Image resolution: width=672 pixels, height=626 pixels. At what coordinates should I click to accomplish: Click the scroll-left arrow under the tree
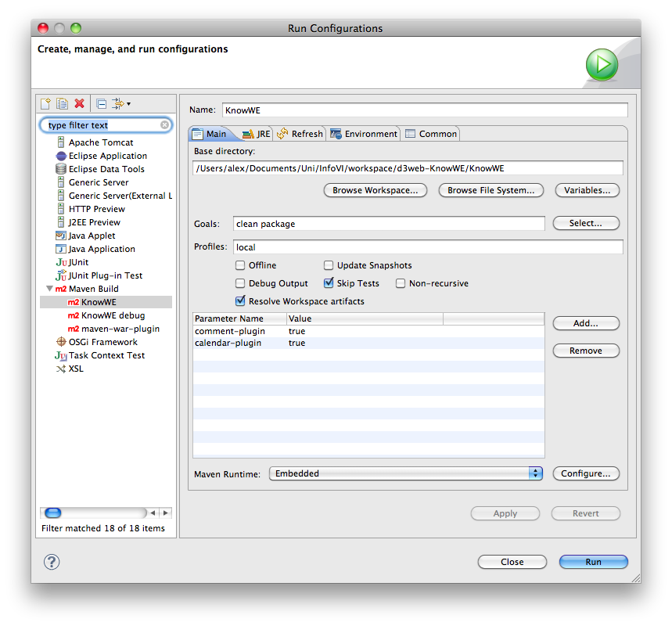pos(153,513)
